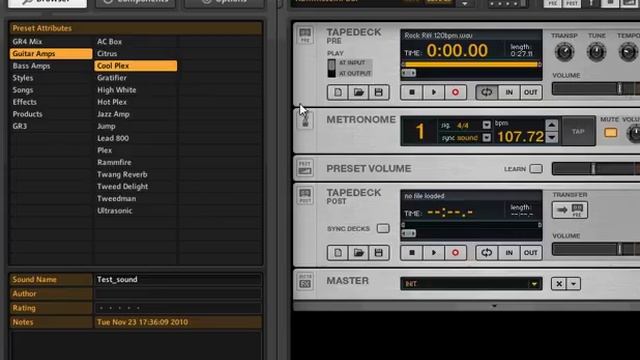Open the time signature 4/4 dropdown
Viewport: 640px width, 360px height.
coord(487,125)
